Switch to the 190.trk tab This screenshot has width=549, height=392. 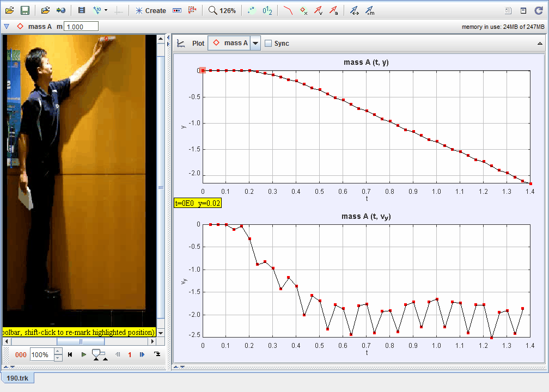(17, 378)
